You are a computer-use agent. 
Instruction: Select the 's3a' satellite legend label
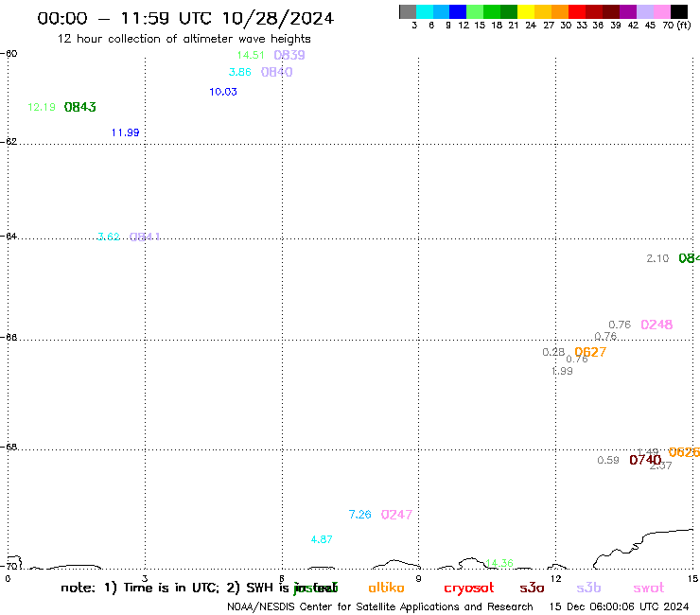pyautogui.click(x=532, y=589)
